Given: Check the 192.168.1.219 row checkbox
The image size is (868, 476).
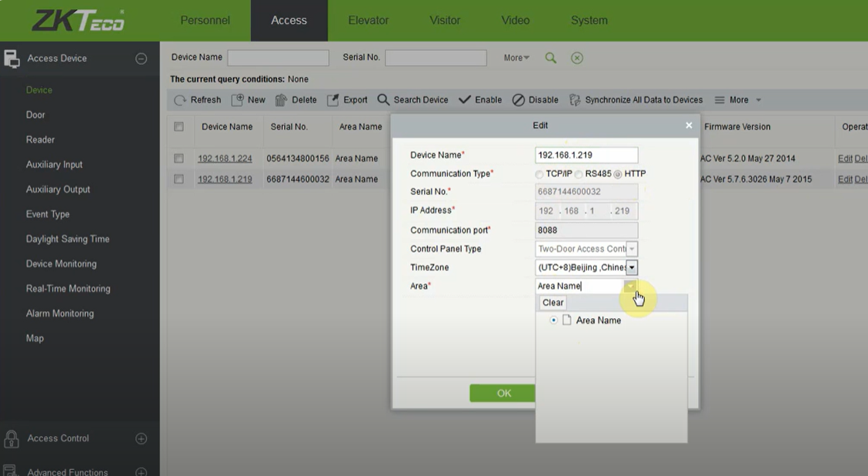Looking at the screenshot, I should 179,179.
